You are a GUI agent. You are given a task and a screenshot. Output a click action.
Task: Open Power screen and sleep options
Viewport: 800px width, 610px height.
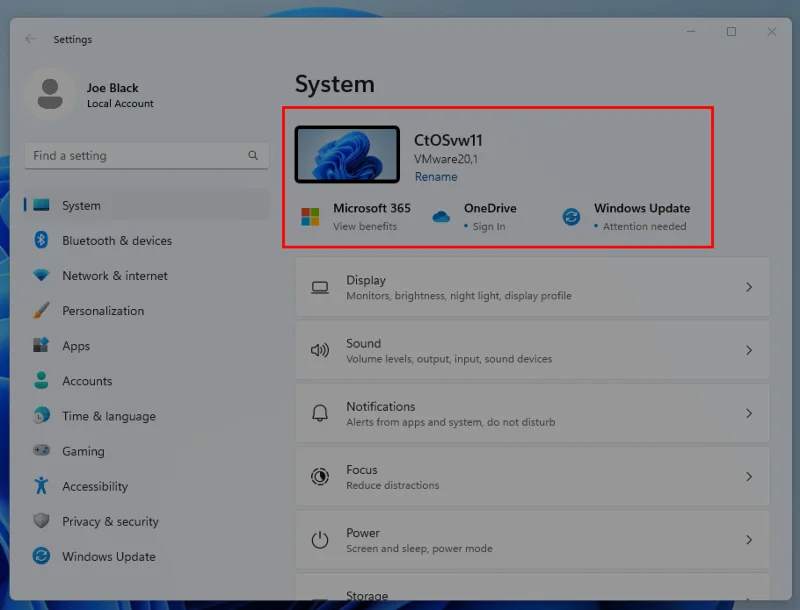[531, 540]
